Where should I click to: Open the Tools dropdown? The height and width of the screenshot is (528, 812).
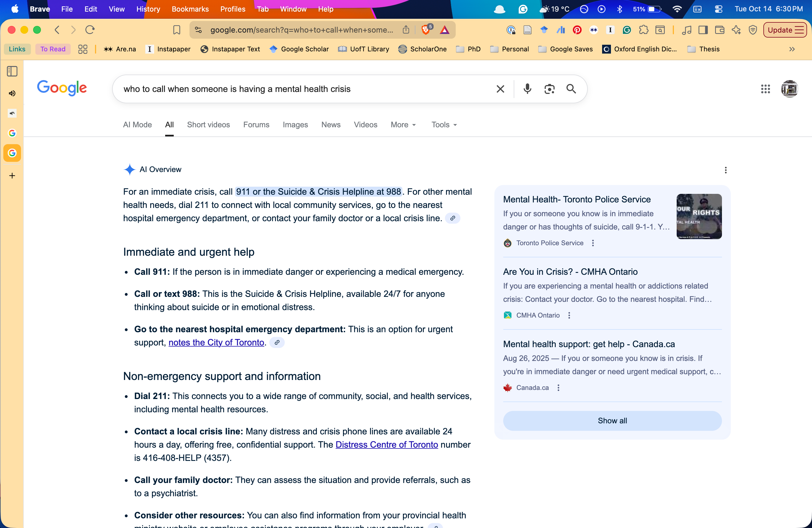tap(444, 125)
